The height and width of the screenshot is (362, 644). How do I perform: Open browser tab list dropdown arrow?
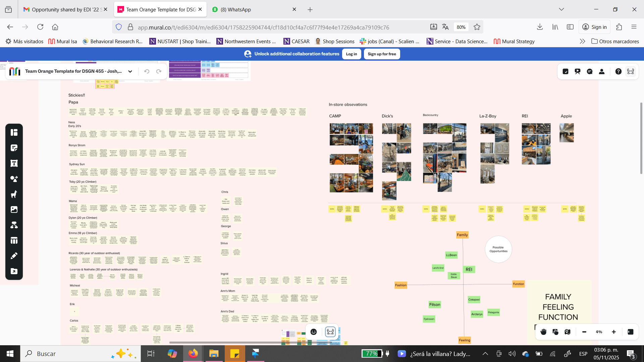coord(561,9)
